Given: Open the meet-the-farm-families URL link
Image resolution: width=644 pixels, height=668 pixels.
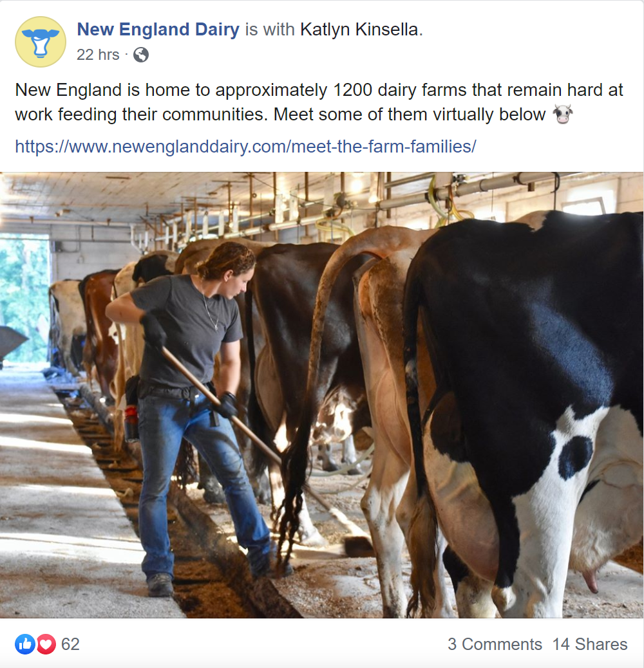Looking at the screenshot, I should click(x=245, y=147).
